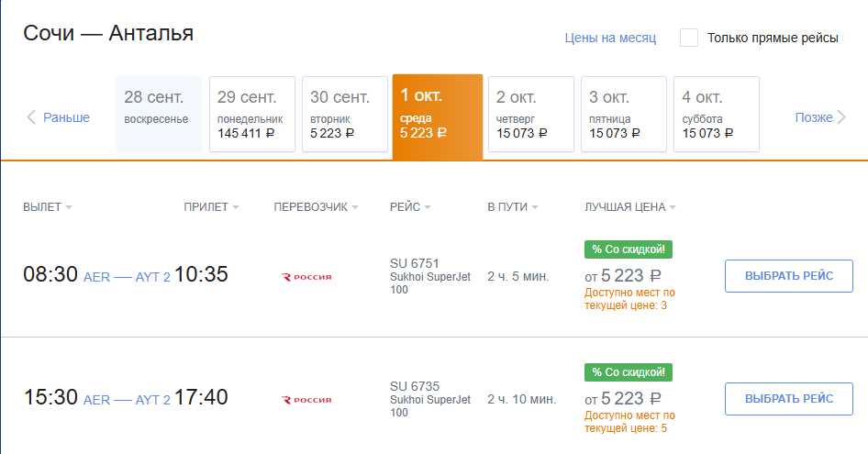
Task: Click AER — AYT 2 route on 15:30 flight
Action: pos(127,400)
